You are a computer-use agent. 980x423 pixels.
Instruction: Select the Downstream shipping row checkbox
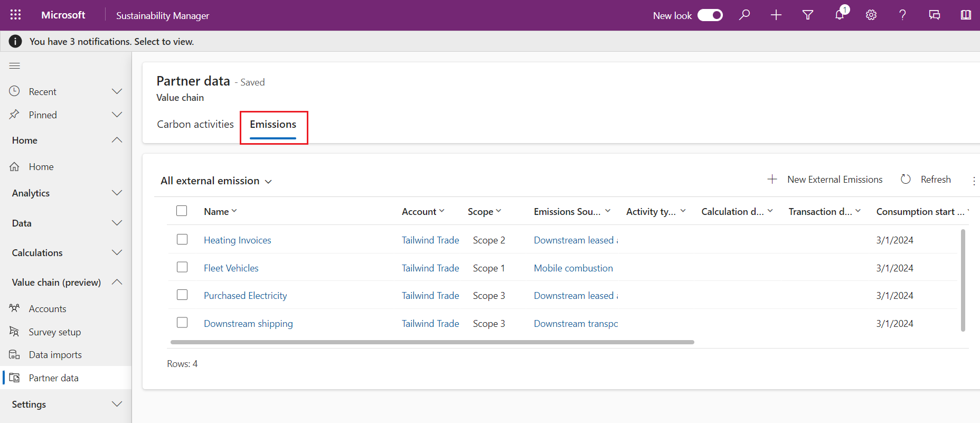(x=182, y=322)
